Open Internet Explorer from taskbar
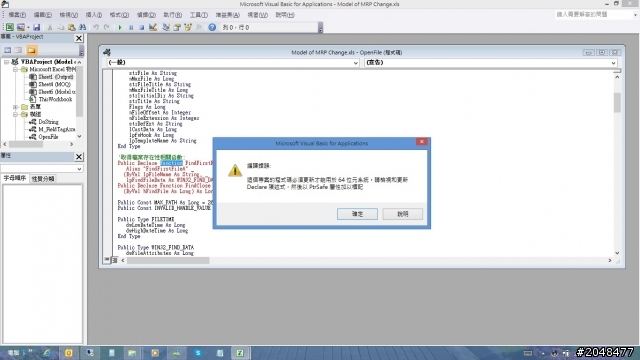This screenshot has height=360, width=640. 47,353
